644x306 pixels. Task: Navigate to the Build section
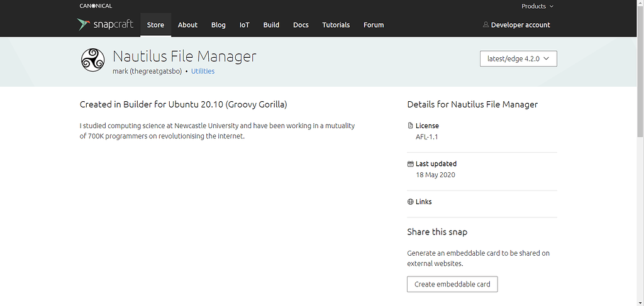pos(271,25)
